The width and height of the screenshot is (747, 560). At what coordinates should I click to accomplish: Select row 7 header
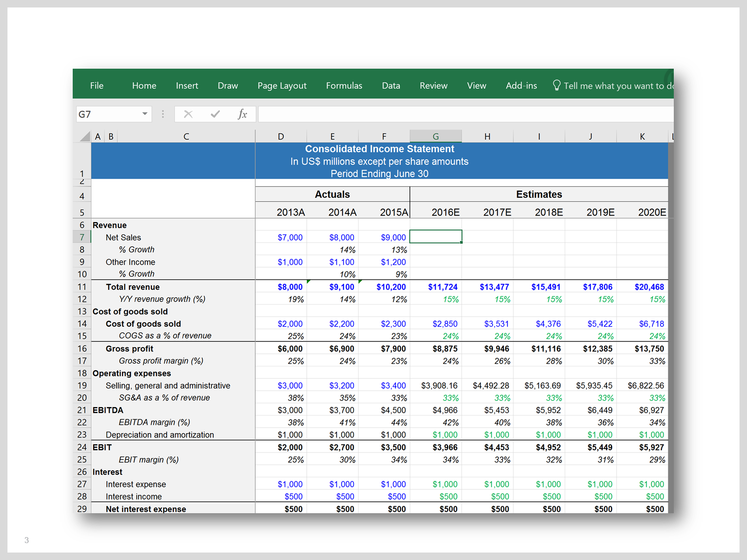pos(82,237)
